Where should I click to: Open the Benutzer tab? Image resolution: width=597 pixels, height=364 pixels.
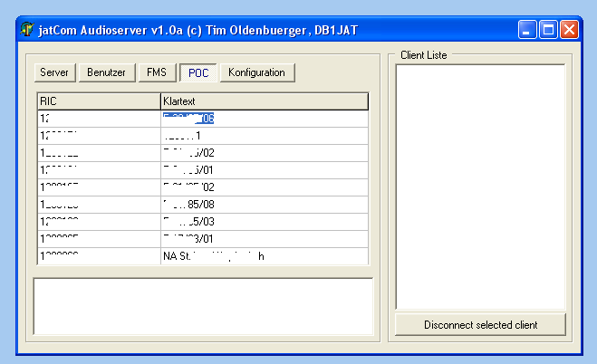107,72
